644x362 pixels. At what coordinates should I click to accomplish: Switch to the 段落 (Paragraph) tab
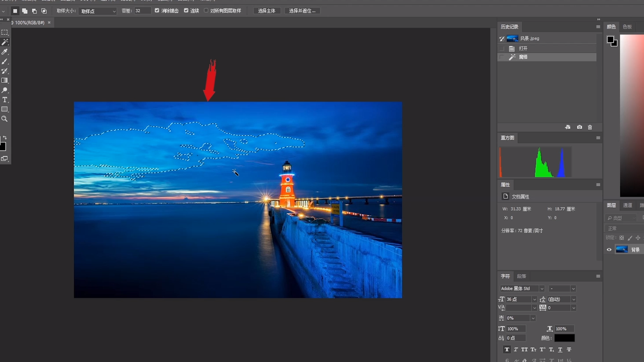pyautogui.click(x=522, y=276)
